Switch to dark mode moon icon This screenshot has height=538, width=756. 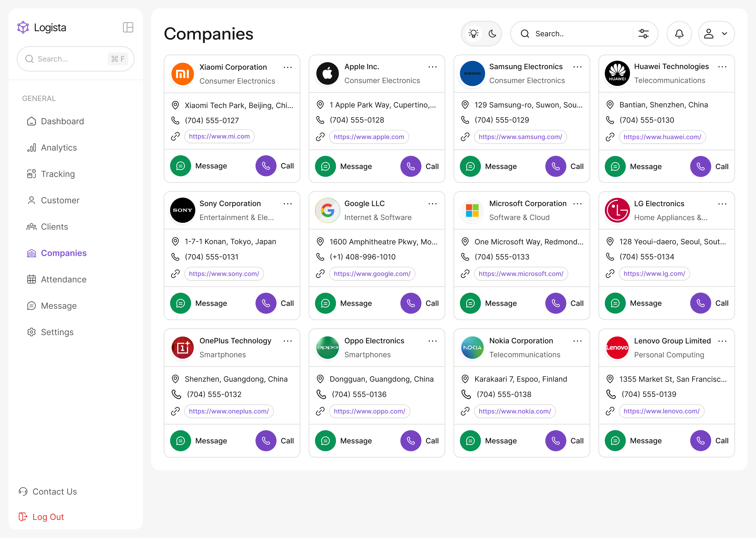[492, 34]
